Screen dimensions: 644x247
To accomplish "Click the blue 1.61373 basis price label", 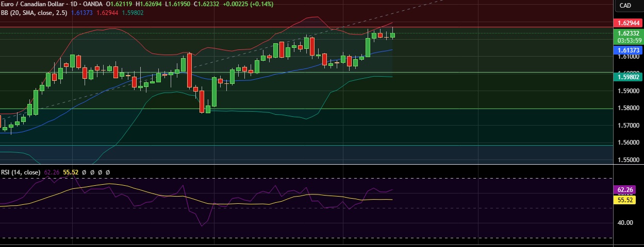I will pos(628,50).
